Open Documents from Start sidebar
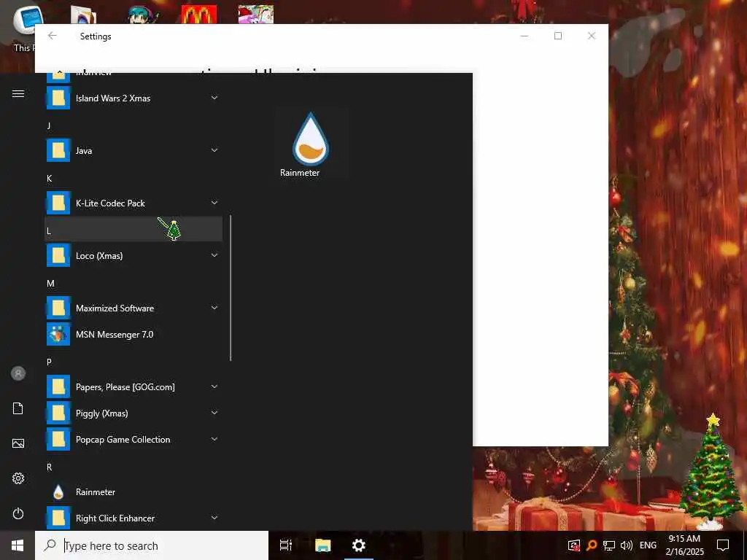 18,408
